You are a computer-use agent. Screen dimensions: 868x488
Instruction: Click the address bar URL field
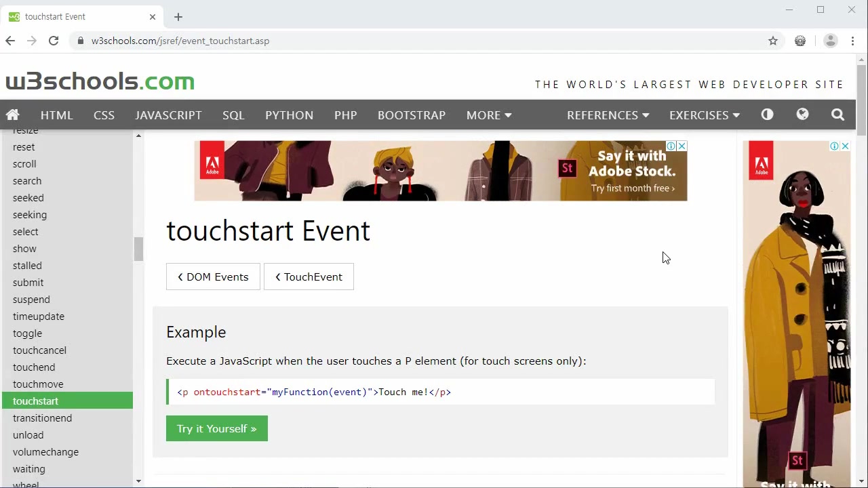[407, 41]
